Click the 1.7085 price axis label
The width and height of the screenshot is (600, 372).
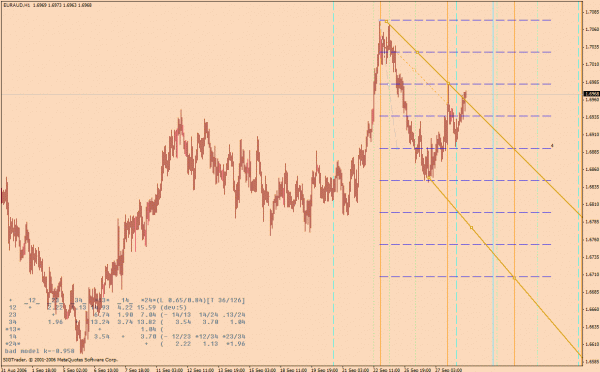coord(592,12)
